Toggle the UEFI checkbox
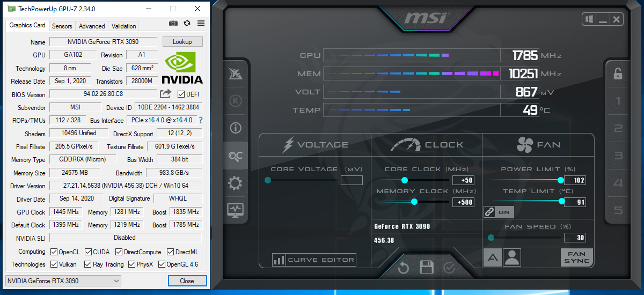 click(x=181, y=94)
